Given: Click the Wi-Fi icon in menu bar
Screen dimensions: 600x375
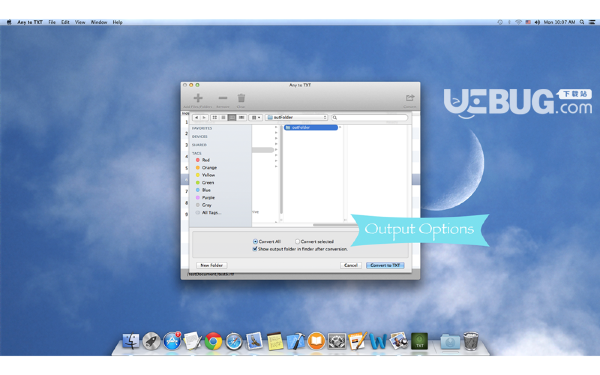Looking at the screenshot, I should tap(518, 22).
